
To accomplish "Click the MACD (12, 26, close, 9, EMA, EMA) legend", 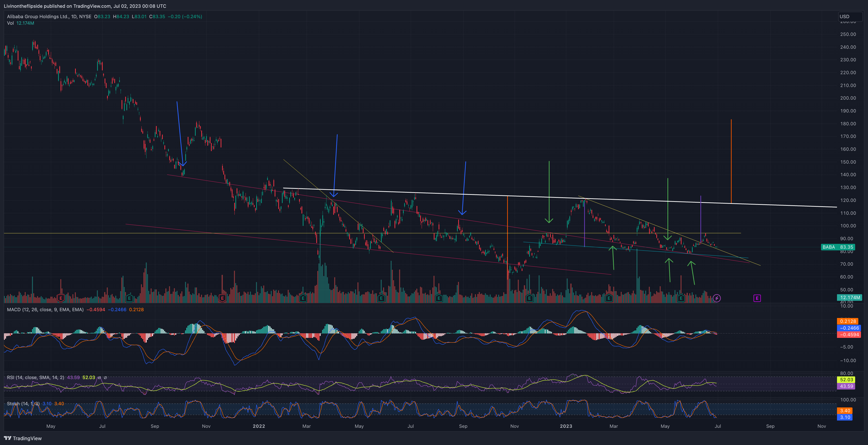I will click(x=45, y=310).
